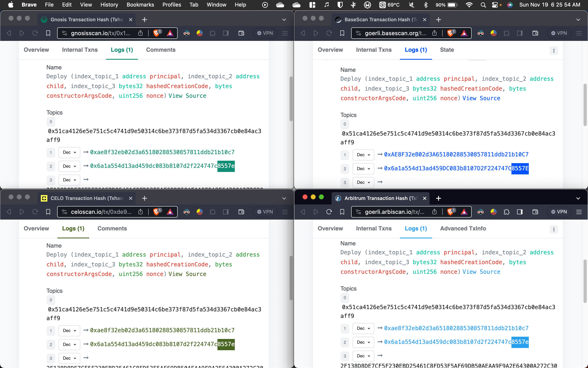The height and width of the screenshot is (368, 588).
Task: Open Spotlight search in the menu bar
Action: point(483,5)
